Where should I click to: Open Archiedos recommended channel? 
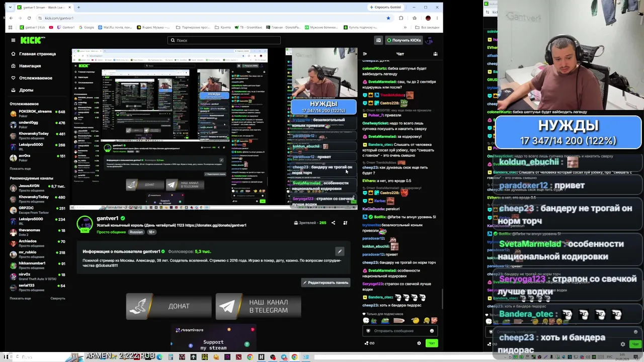37,242
